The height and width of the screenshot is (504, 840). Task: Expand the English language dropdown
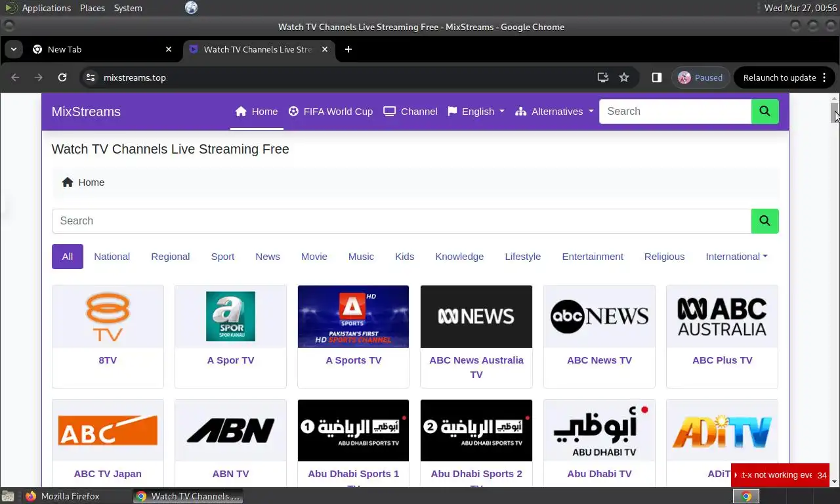tap(476, 112)
